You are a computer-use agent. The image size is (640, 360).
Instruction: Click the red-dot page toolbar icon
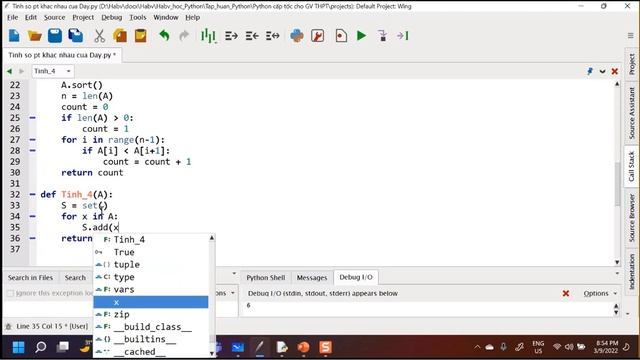coord(341,36)
